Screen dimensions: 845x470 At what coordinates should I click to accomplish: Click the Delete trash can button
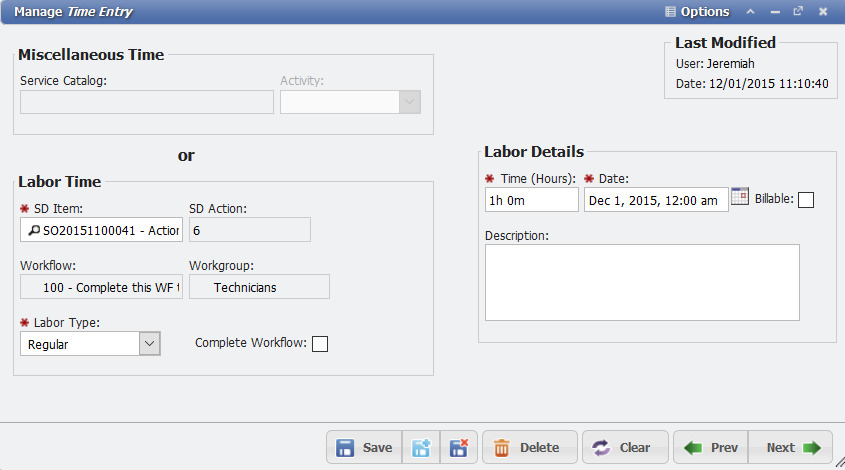click(529, 448)
